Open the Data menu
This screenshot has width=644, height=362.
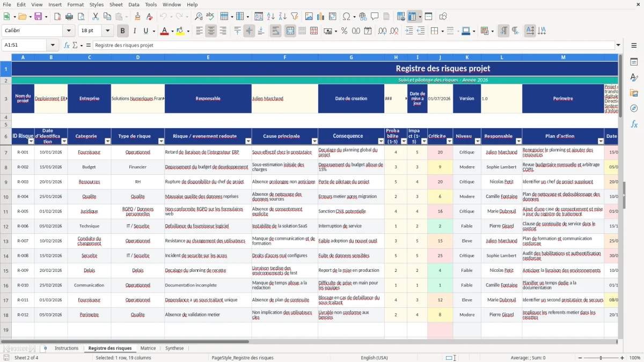point(134,4)
